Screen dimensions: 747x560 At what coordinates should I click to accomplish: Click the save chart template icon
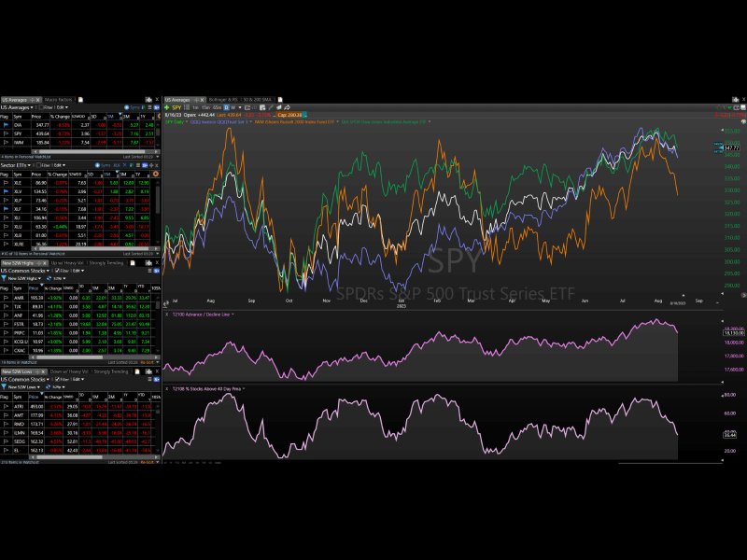(262, 107)
